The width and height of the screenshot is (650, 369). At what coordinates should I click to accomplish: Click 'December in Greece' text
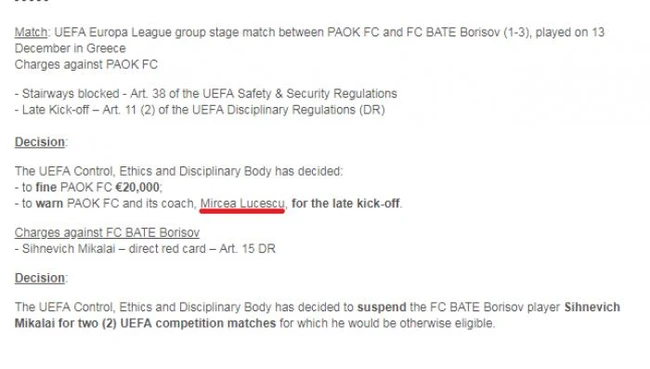pos(70,49)
